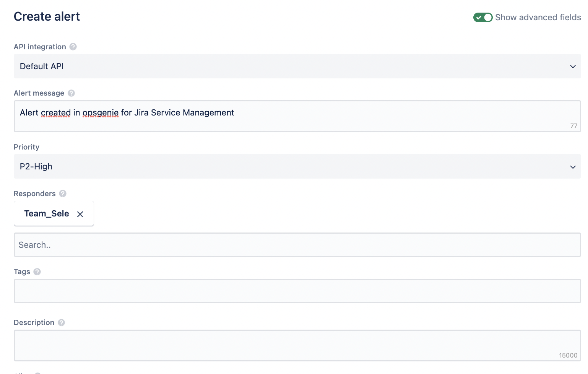
Task: Click the Create alert heading
Action: point(47,16)
